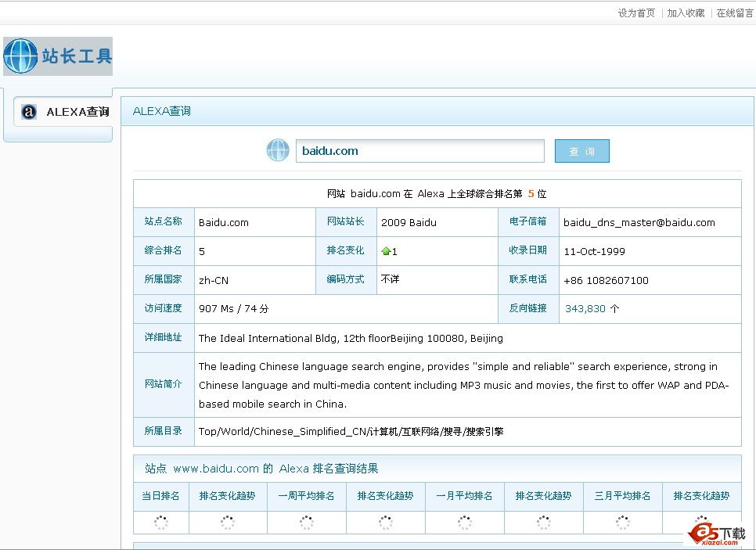This screenshot has width=756, height=550.
Task: Click the a5 下载 watermark logo
Action: coord(716,533)
